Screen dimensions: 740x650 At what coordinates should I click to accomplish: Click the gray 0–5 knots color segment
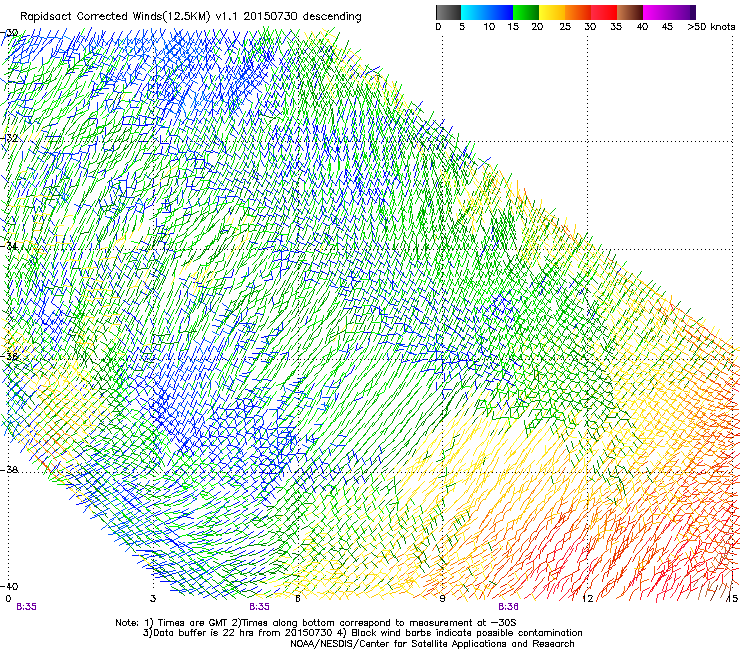[x=448, y=13]
